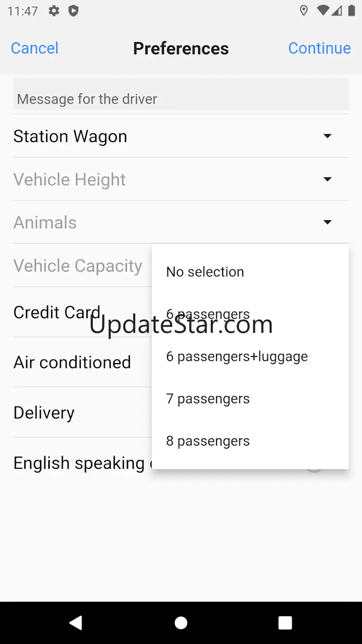This screenshot has height=644, width=362.
Task: Cancel the Preferences screen
Action: pyautogui.click(x=34, y=48)
